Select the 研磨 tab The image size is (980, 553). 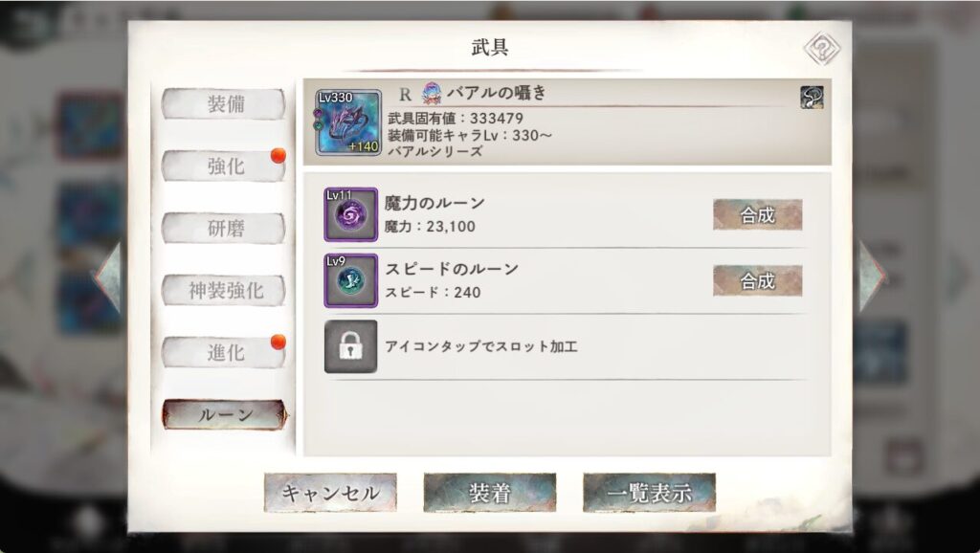(x=224, y=228)
